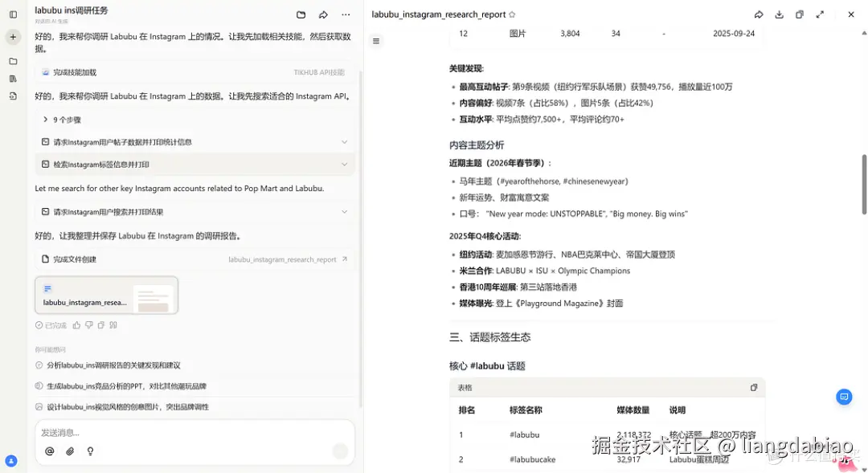Expand the report to fullscreen

pos(821,14)
